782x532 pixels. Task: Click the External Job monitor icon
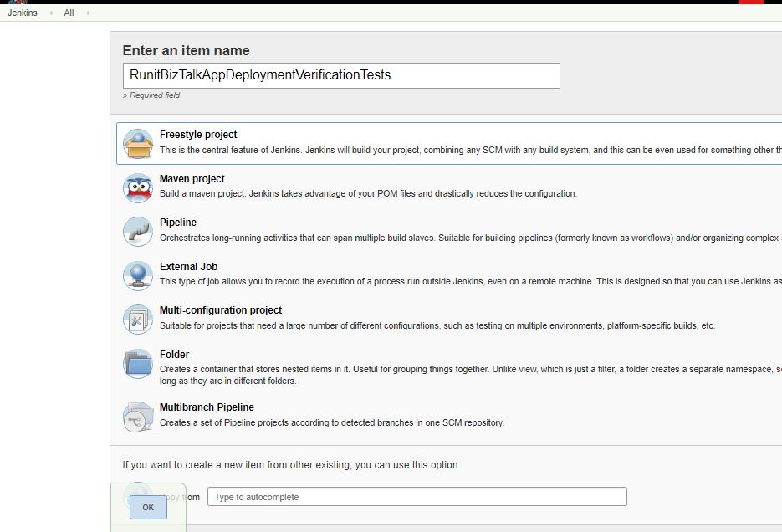click(138, 276)
